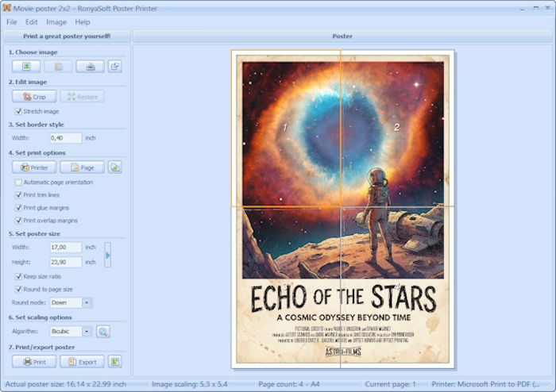This screenshot has width=556, height=392.
Task: Click the border Width input field
Action: coord(66,138)
